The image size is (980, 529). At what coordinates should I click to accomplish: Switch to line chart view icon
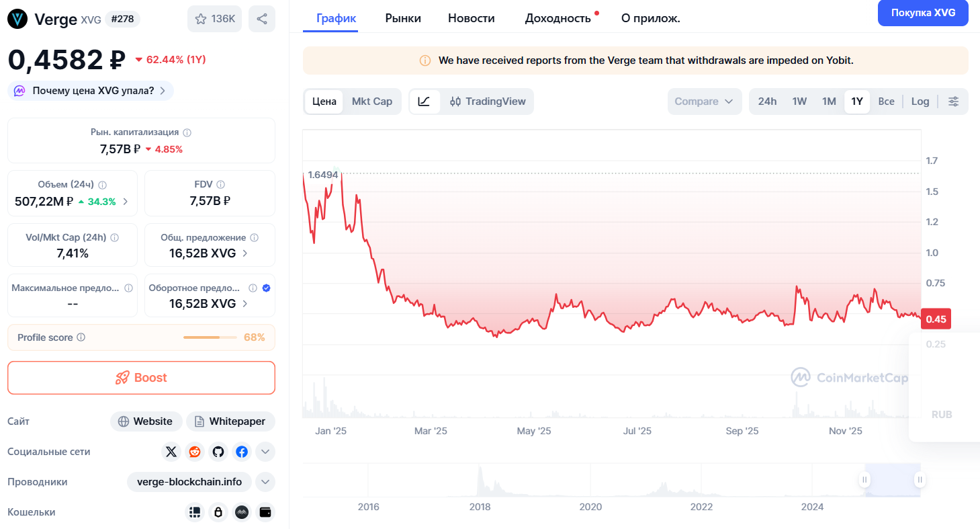(x=424, y=101)
